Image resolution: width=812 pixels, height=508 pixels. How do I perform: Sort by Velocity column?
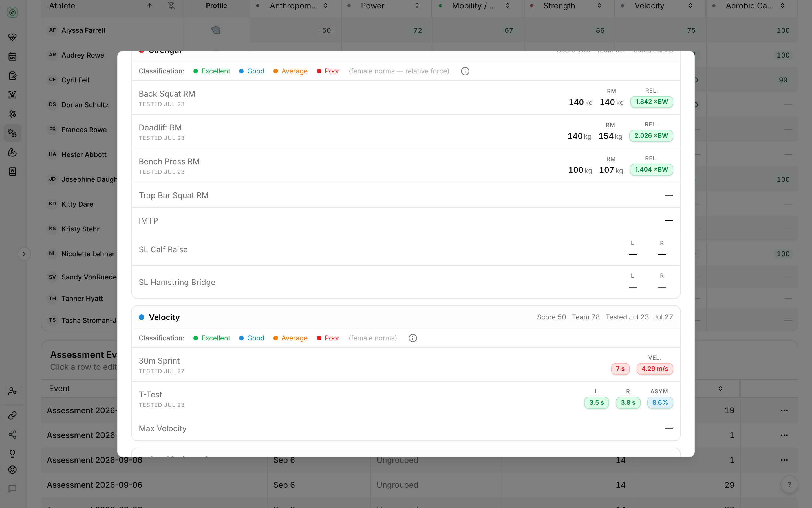coord(690,6)
